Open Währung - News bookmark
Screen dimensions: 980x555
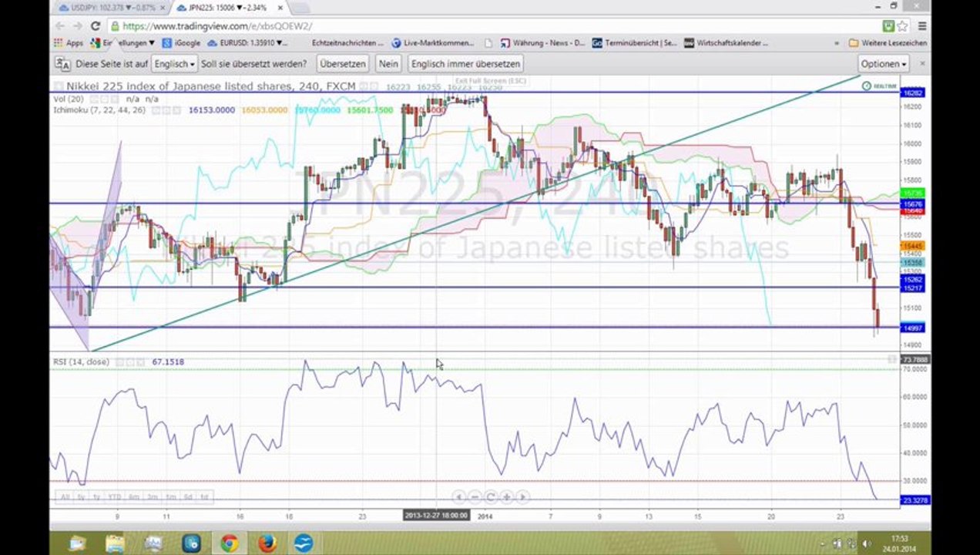(543, 43)
